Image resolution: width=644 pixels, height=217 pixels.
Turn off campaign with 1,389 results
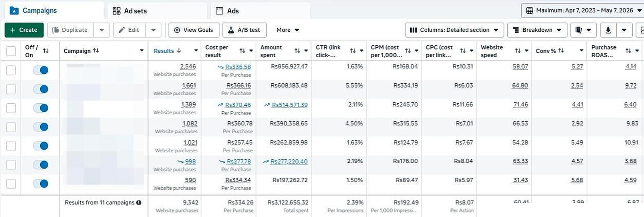pyautogui.click(x=41, y=108)
